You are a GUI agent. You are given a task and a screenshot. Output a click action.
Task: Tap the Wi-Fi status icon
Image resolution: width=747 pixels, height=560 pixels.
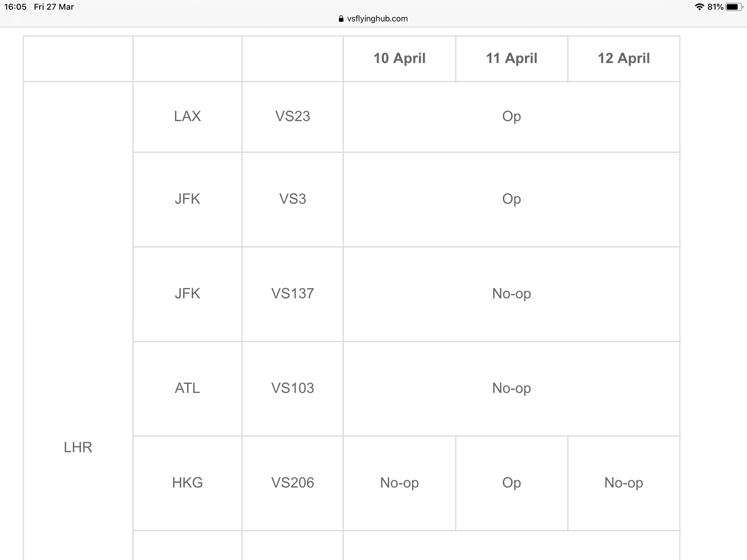click(700, 7)
